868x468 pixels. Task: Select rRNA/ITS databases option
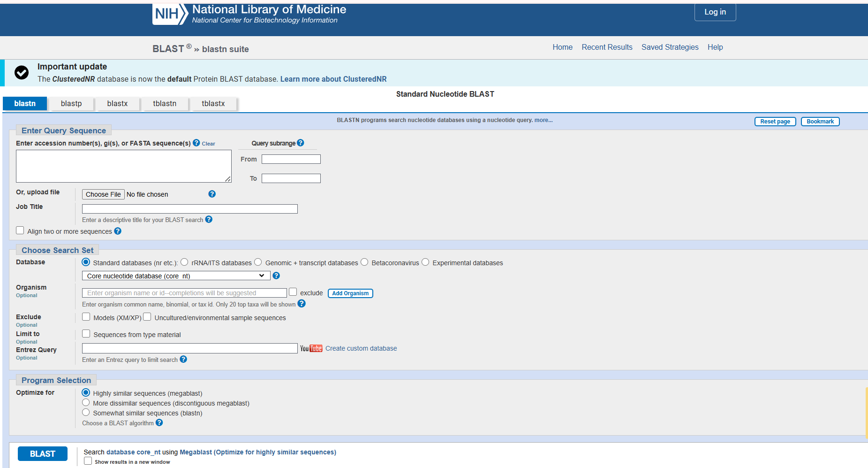(184, 262)
